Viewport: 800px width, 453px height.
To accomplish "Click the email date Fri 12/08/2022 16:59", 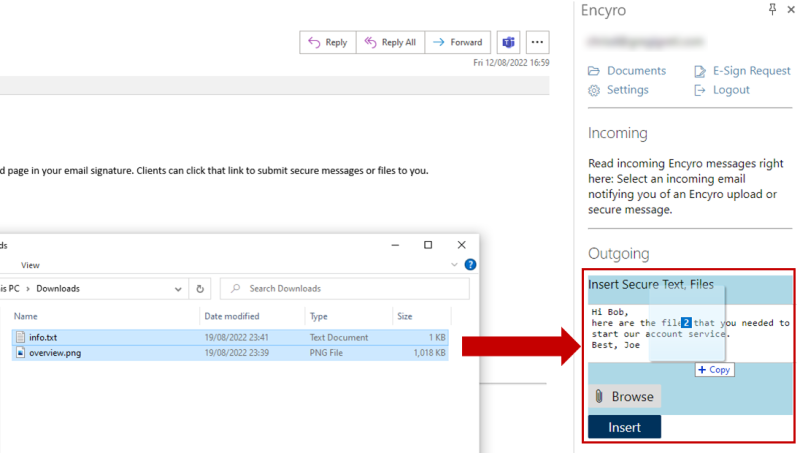I will click(511, 63).
